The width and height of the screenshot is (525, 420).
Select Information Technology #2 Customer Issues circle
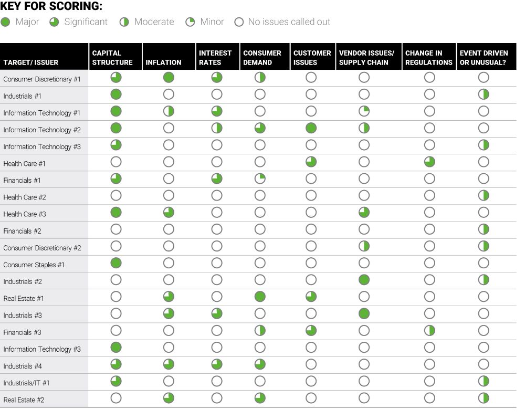(311, 128)
